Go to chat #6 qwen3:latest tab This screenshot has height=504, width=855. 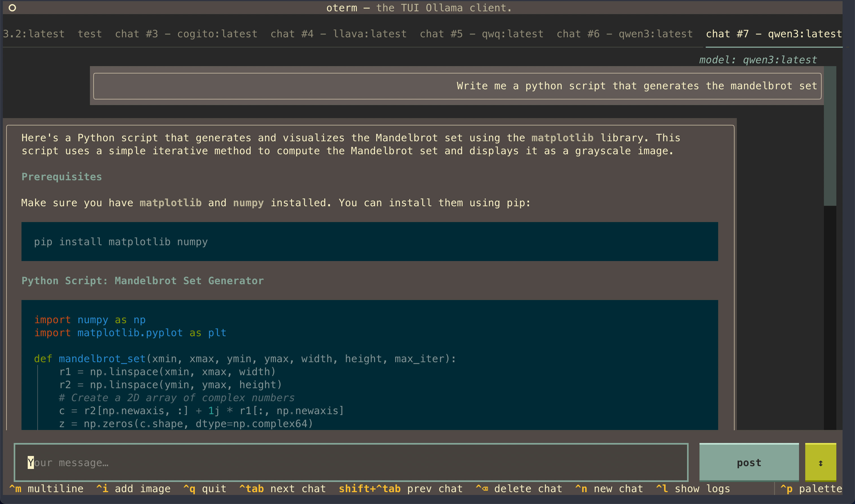624,34
